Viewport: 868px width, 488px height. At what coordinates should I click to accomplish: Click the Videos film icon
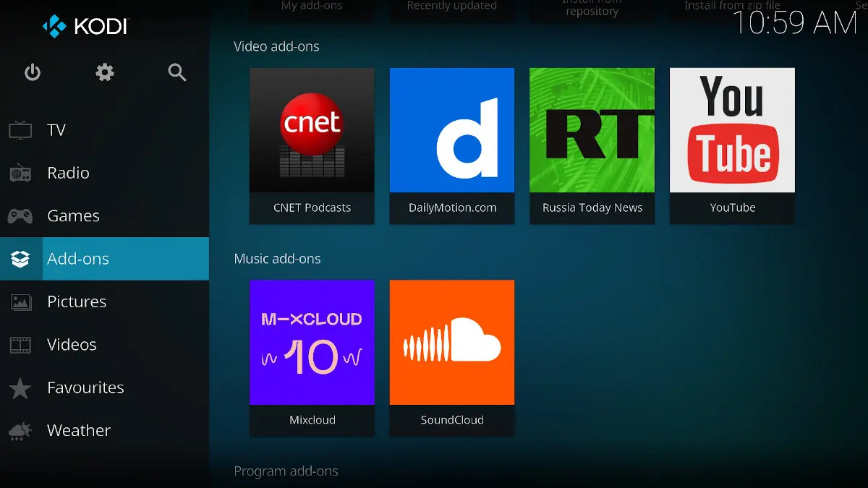point(20,345)
